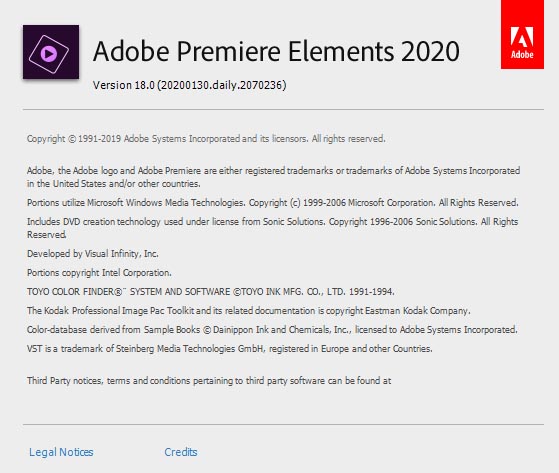Viewport: 559px width, 473px height.
Task: Click the Intel Corporation copyright line
Action: coord(99,273)
